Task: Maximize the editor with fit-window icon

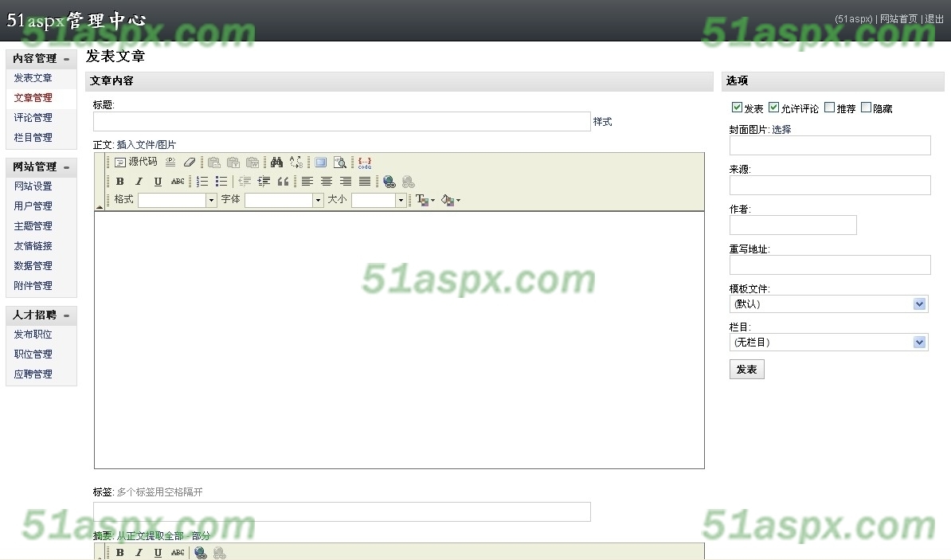Action: coord(320,162)
